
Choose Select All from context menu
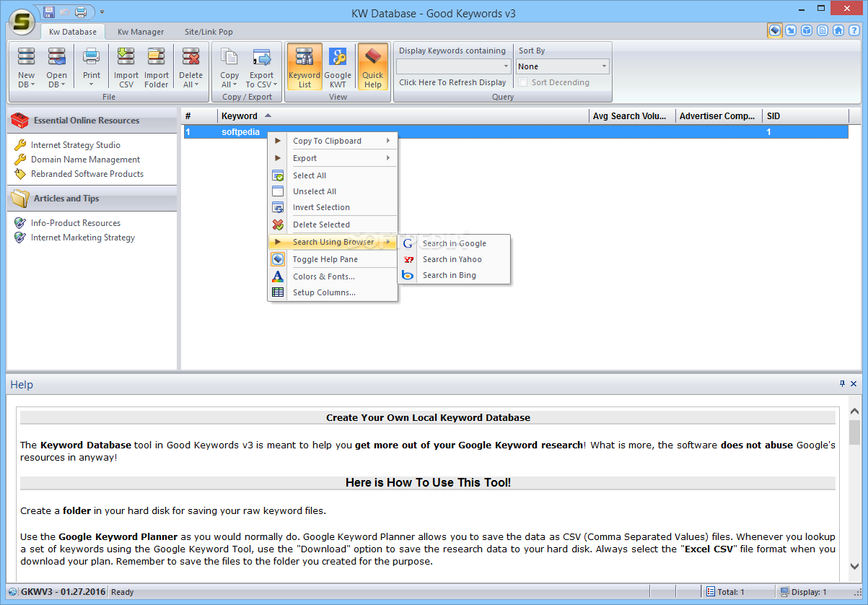pyautogui.click(x=333, y=175)
